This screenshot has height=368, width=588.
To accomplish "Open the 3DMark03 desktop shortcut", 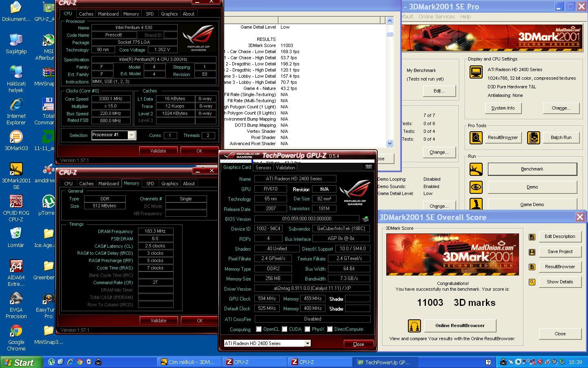I will coord(16,140).
